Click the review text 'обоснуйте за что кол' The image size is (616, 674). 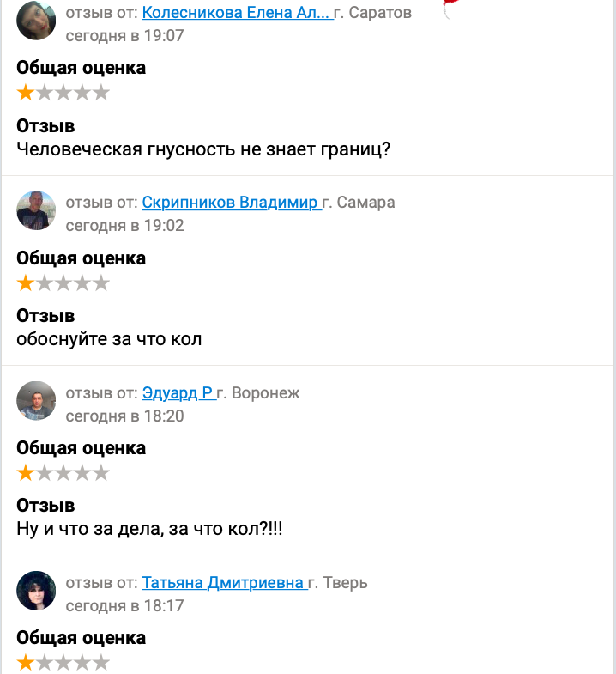click(x=109, y=338)
